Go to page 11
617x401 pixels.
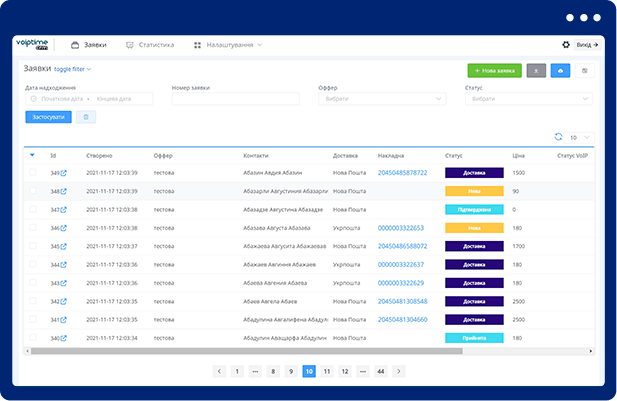327,371
